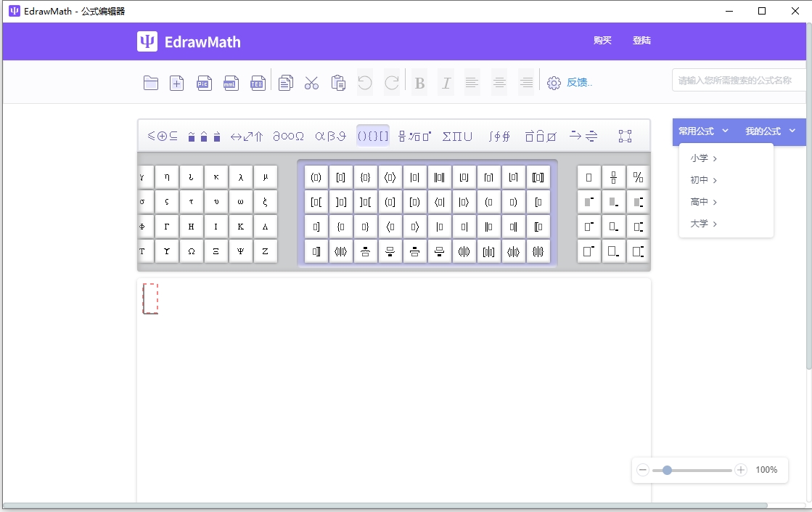Open the fraction and radical templates category
The image size is (812, 512).
(x=414, y=137)
